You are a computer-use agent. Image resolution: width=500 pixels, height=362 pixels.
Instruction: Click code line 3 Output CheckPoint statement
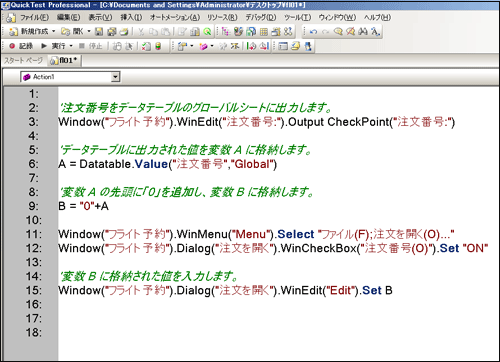(x=257, y=122)
